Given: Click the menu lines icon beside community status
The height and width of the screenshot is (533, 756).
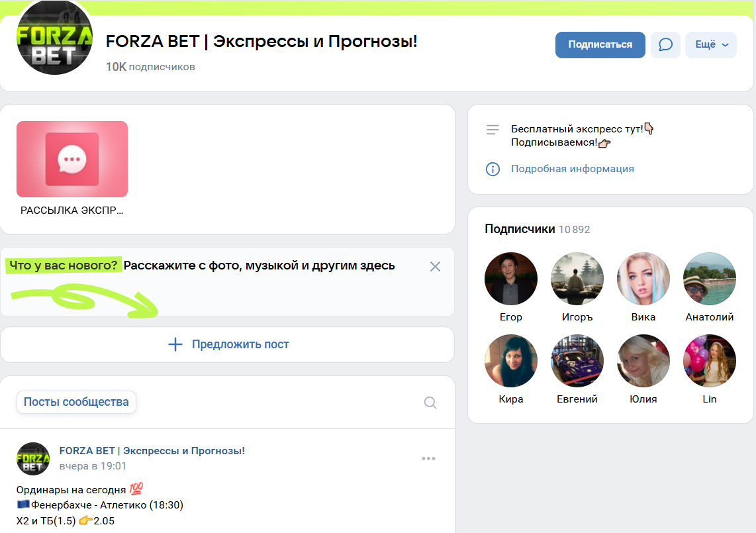Looking at the screenshot, I should point(493,129).
